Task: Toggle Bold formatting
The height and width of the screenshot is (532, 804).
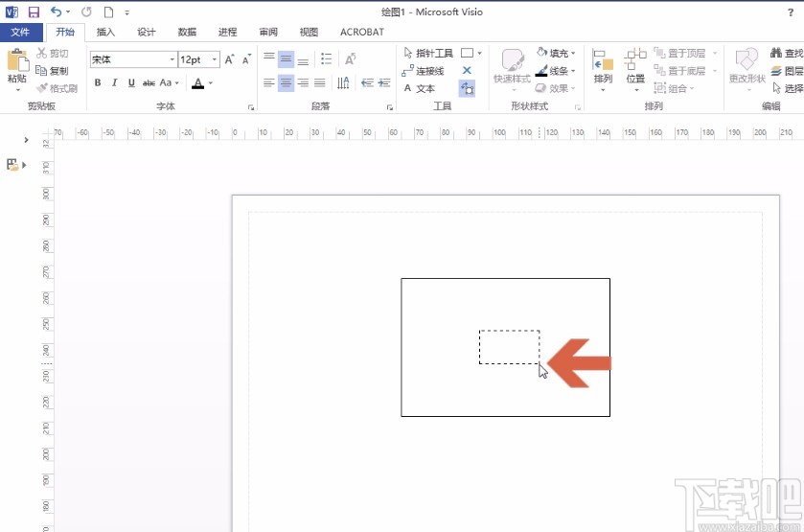Action: (98, 82)
